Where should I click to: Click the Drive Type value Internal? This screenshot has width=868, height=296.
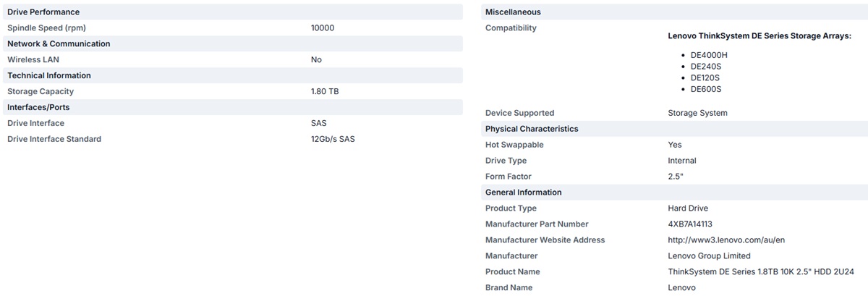[682, 161]
